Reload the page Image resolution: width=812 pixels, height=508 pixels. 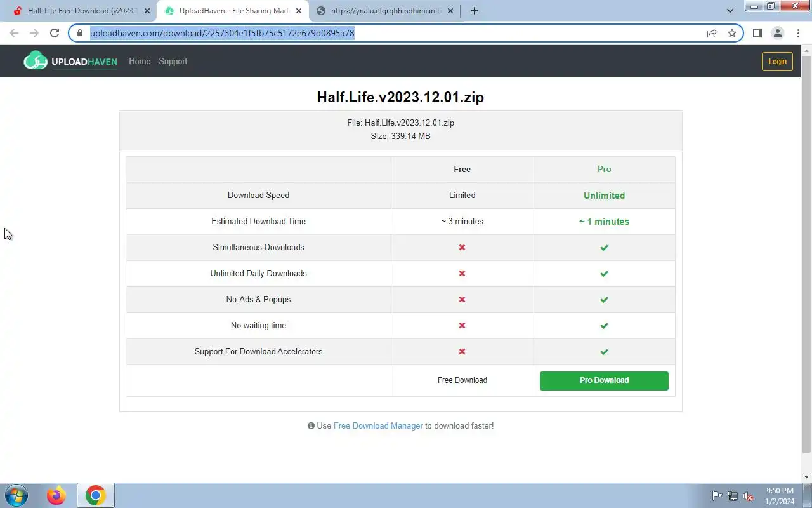[x=55, y=33]
